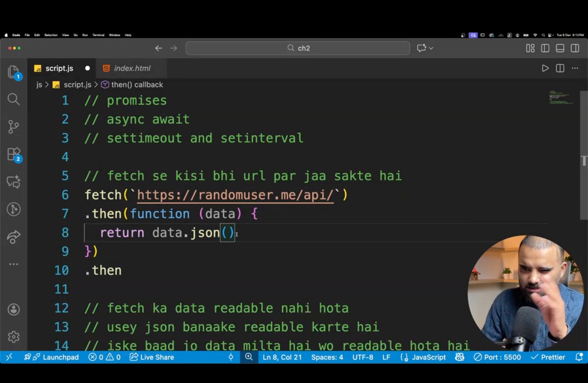Open Customize Layout control
588x383 pixels.
point(530,48)
